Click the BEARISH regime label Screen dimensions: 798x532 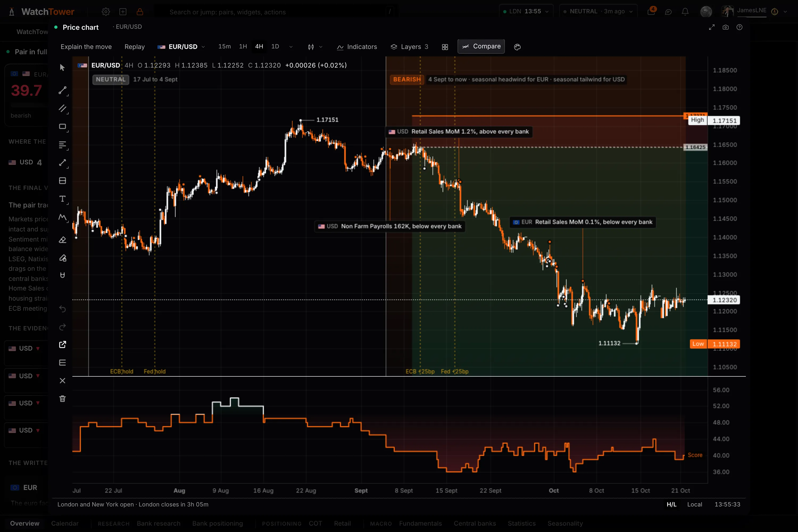pyautogui.click(x=407, y=79)
